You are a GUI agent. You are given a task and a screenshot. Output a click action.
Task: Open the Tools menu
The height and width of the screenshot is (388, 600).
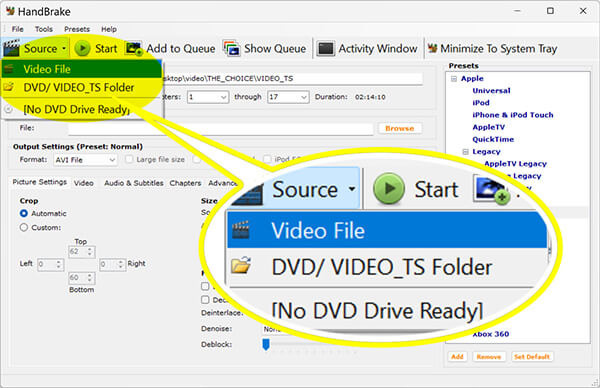(44, 29)
